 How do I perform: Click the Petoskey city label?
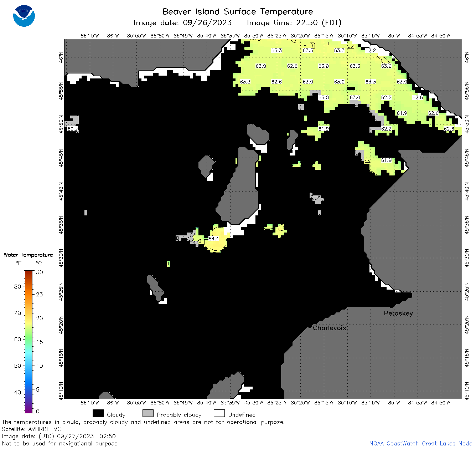[398, 313]
